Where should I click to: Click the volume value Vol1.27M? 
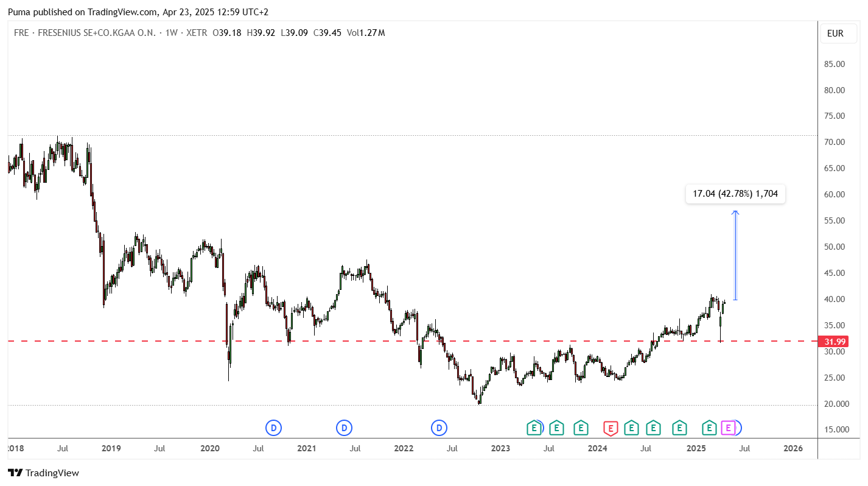366,33
